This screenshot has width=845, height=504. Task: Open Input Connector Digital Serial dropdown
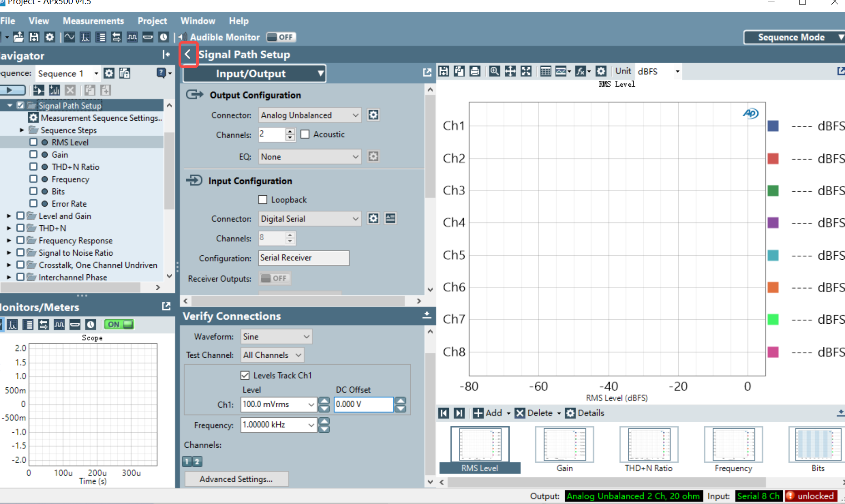point(310,219)
